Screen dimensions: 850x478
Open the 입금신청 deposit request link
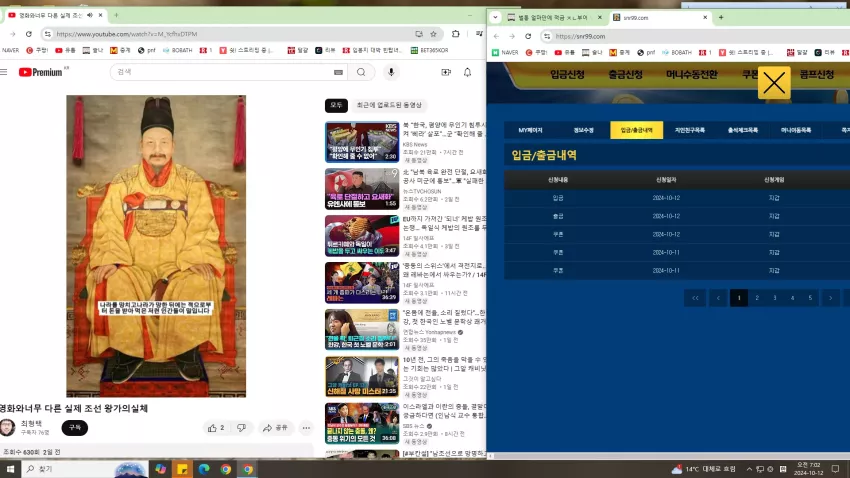567,74
